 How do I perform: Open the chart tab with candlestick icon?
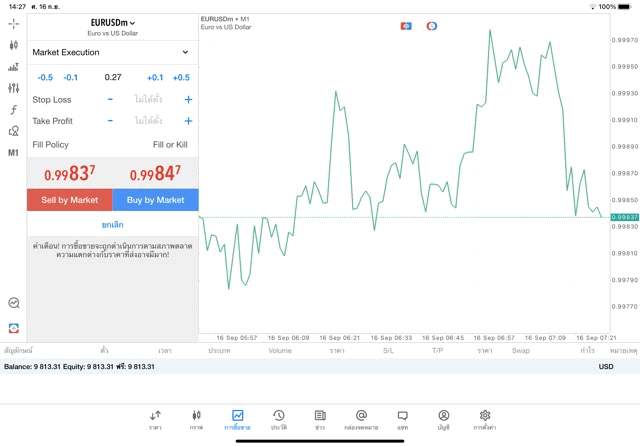pyautogui.click(x=196, y=420)
